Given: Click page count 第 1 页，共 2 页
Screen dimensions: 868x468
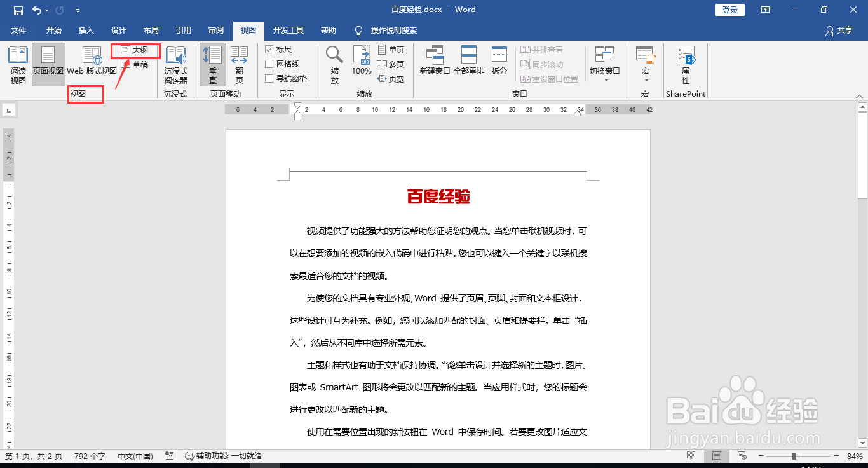Looking at the screenshot, I should (34, 456).
